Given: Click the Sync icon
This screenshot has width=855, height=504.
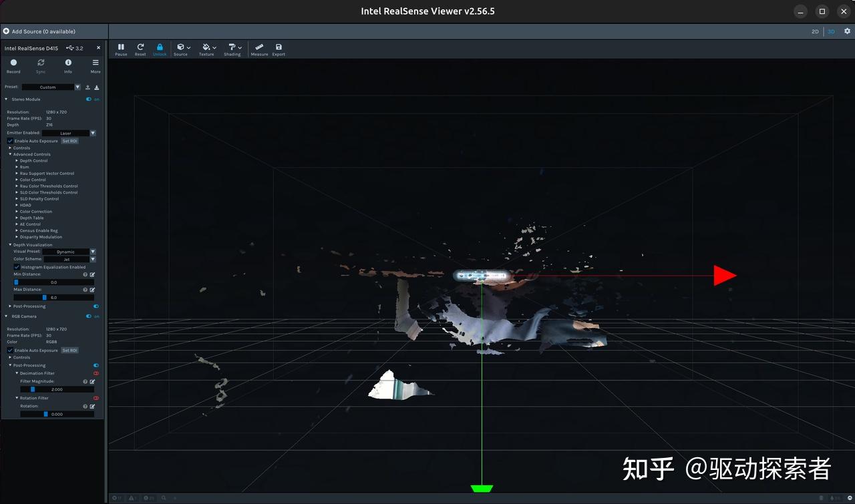Looking at the screenshot, I should (x=41, y=63).
